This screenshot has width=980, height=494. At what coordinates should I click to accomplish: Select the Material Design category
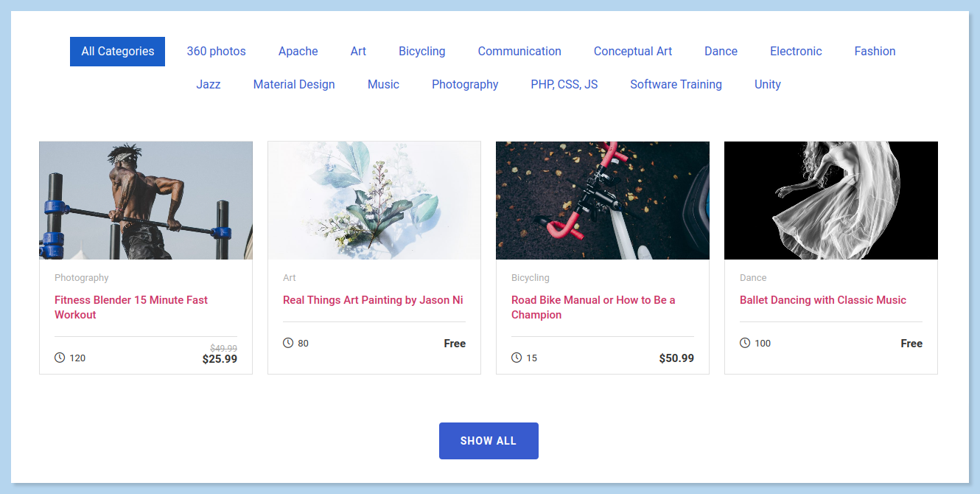[294, 84]
